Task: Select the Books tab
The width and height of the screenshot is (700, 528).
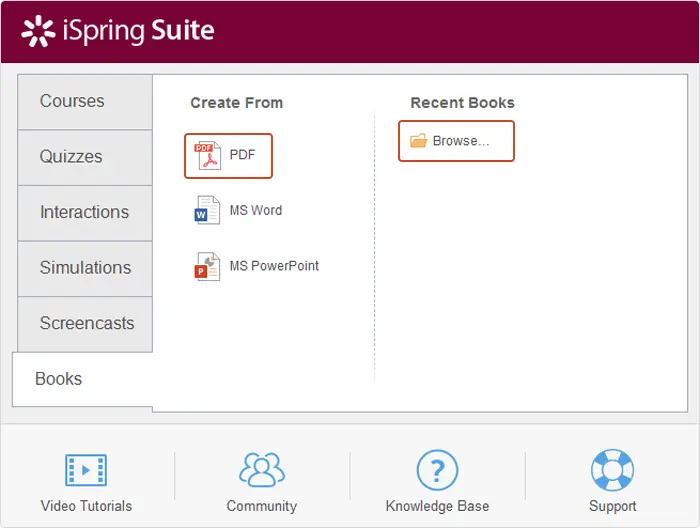Action: click(83, 379)
